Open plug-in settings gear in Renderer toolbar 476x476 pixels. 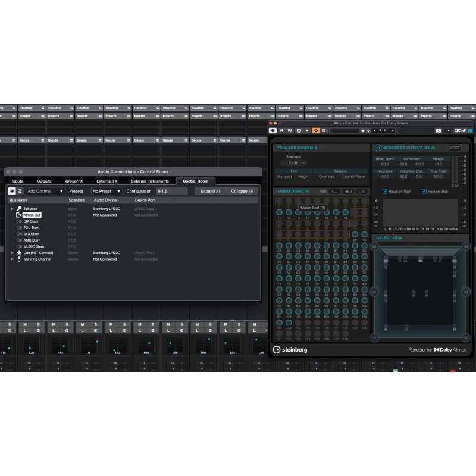click(x=324, y=130)
